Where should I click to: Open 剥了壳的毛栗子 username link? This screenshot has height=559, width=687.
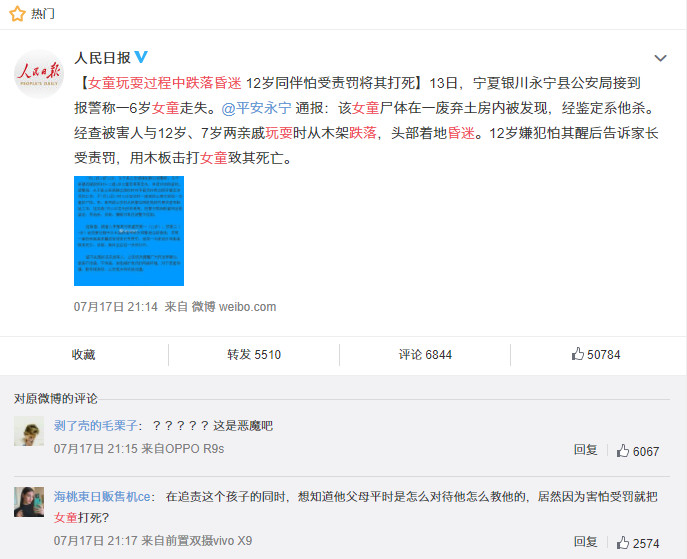pos(96,425)
